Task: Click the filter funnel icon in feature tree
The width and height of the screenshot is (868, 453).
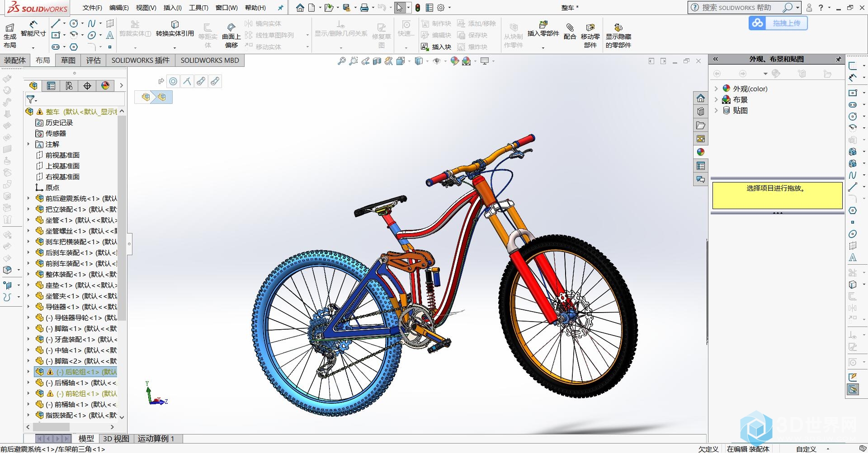Action: (31, 99)
